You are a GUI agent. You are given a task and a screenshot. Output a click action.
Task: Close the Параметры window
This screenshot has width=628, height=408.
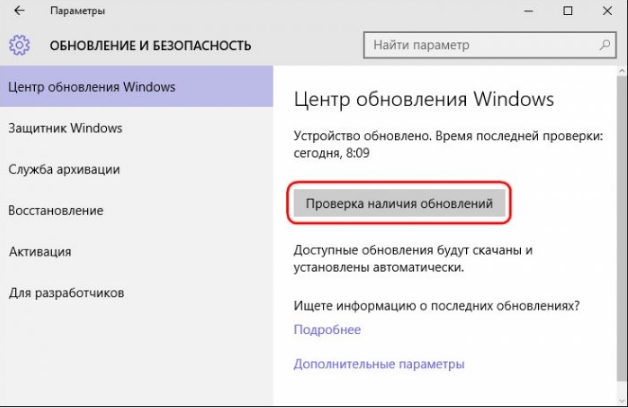click(610, 12)
